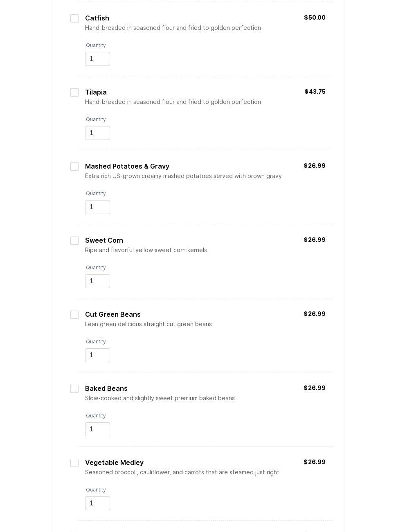Viewport: 396px width, 532px height.
Task: Click the Tilapia item name
Action: click(96, 92)
